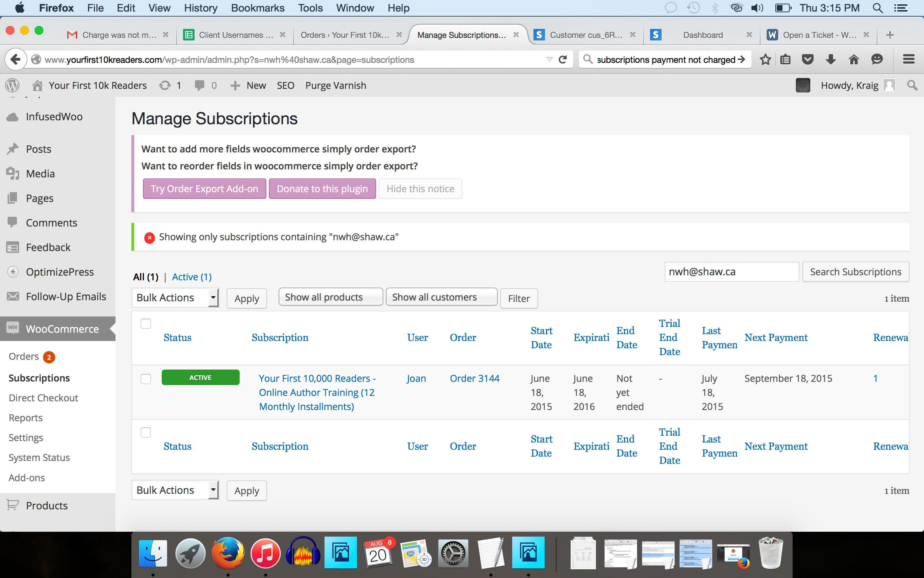Open the Your First 10,000 Readers subscription link
The height and width of the screenshot is (578, 924).
(x=317, y=393)
